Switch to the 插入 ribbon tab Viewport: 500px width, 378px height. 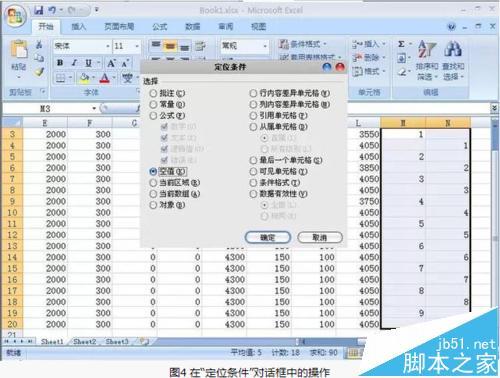click(79, 27)
